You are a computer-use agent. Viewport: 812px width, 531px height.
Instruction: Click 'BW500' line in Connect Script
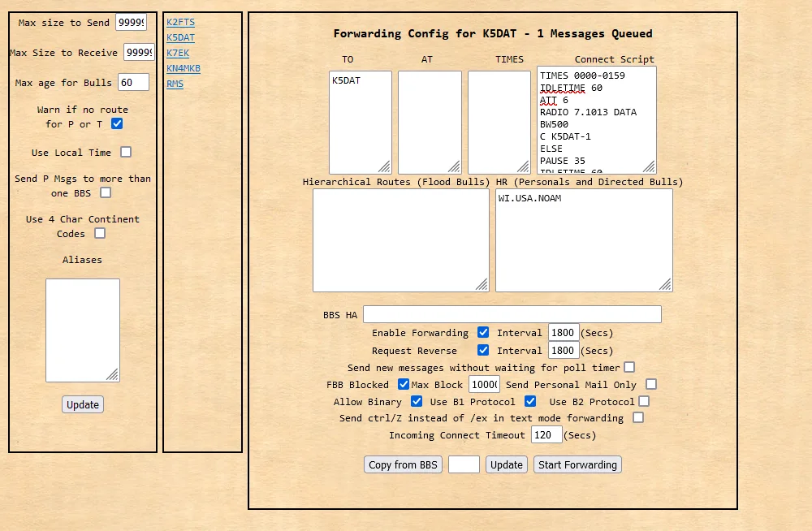tap(554, 124)
